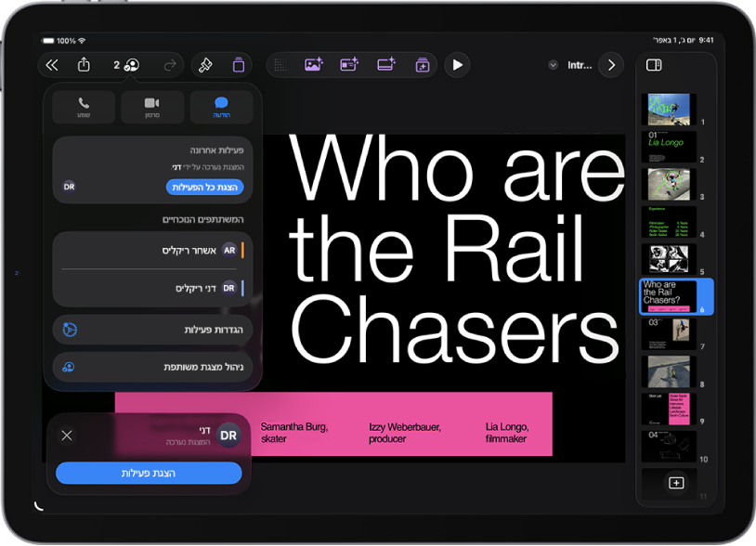
Task: Select the audio call tab
Action: 84,107
